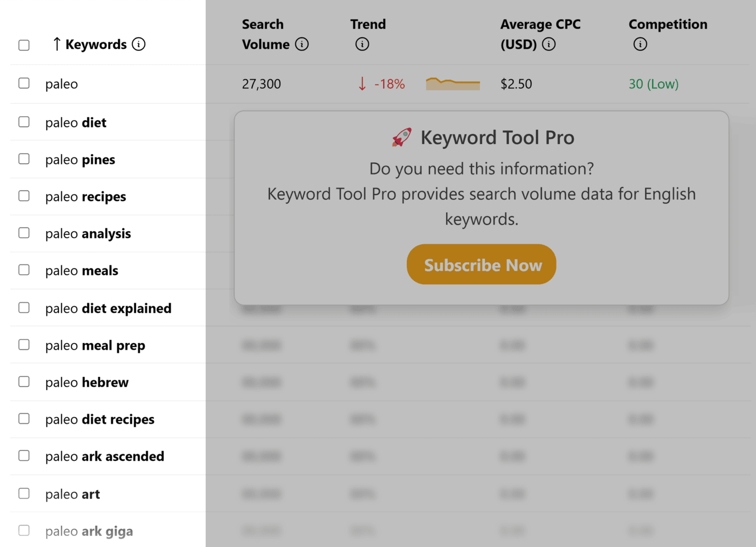Toggle the select-all checkbox in the header row
Viewport: 756px width, 547px height.
[24, 45]
